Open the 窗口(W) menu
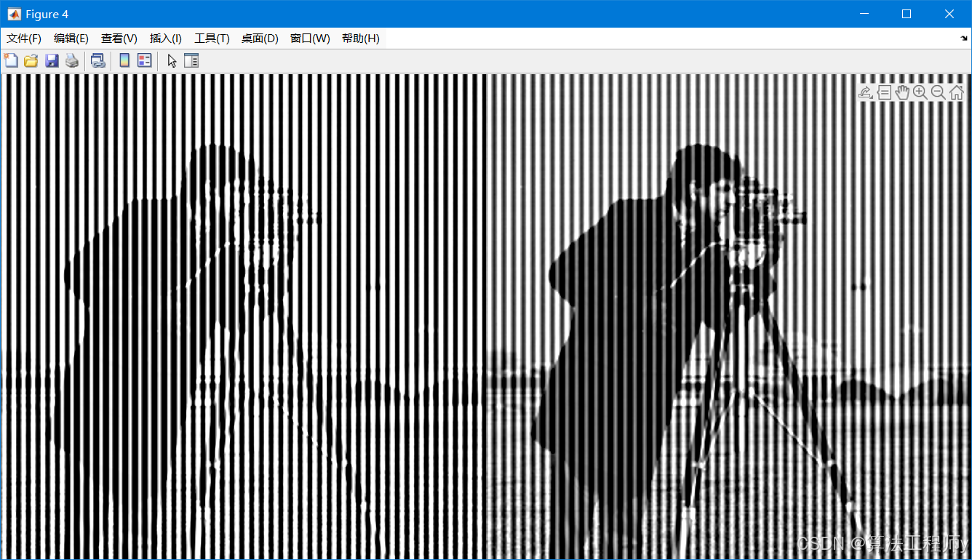 (310, 39)
